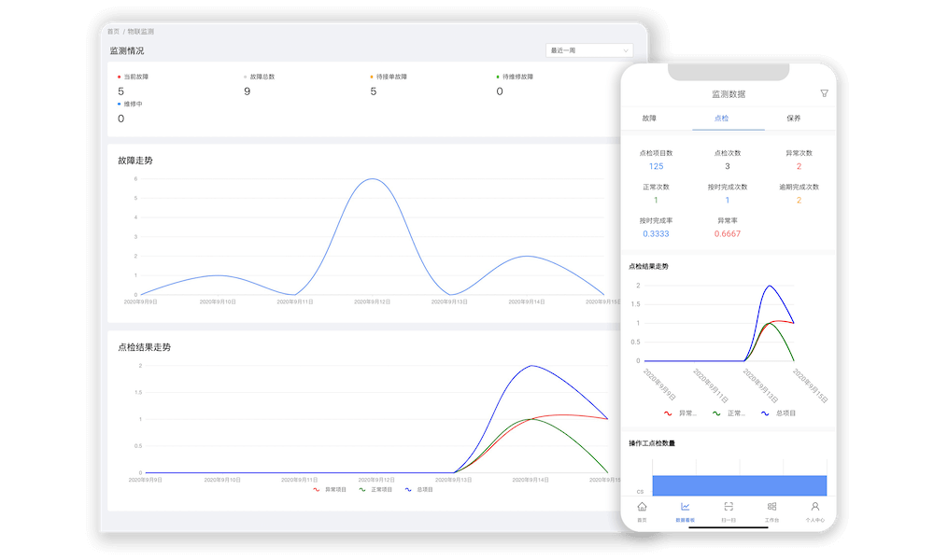The image size is (934, 560).
Task: Click the 点检项目数 value 125
Action: coord(656,166)
